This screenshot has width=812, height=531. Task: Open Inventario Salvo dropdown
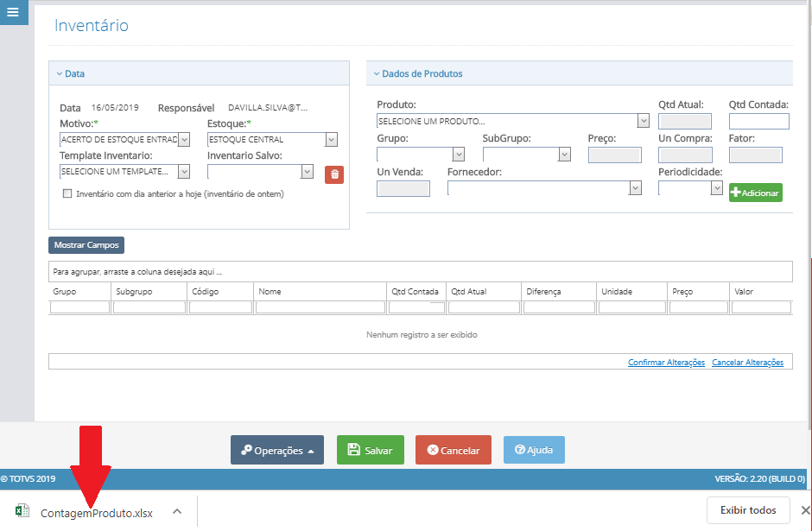point(308,171)
